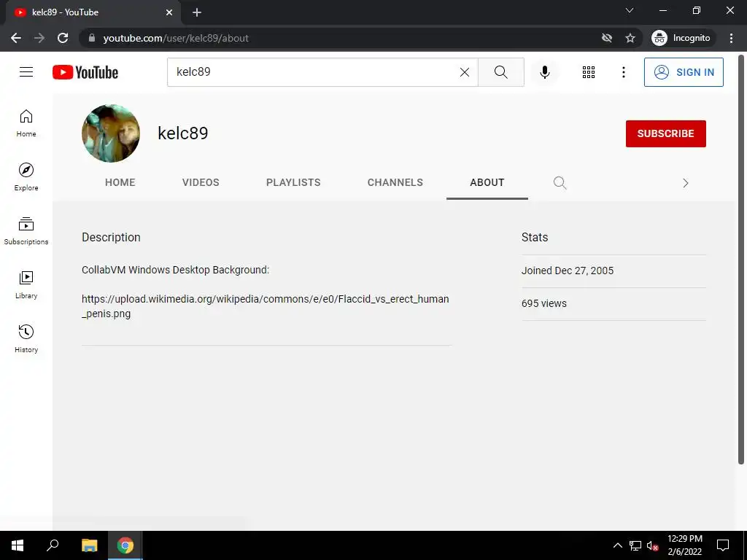This screenshot has height=560, width=747.
Task: Open the Windows notification center
Action: (723, 545)
